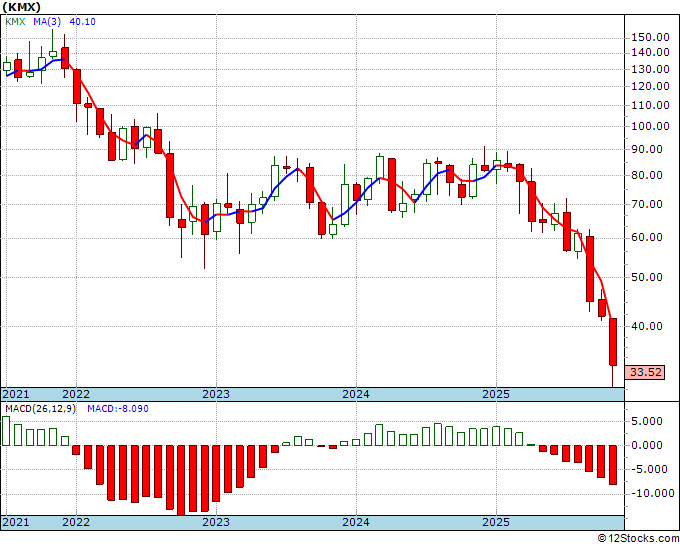Click the 80.00 price axis label
Viewport: 680px width, 546px height.
pos(647,175)
